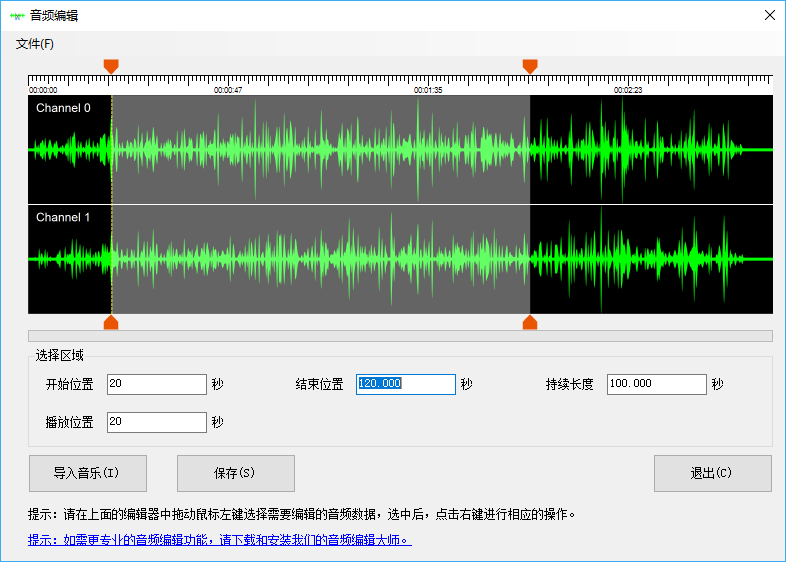Select the 持续长度 input field
Viewport: 786px width, 562px height.
[x=656, y=384]
